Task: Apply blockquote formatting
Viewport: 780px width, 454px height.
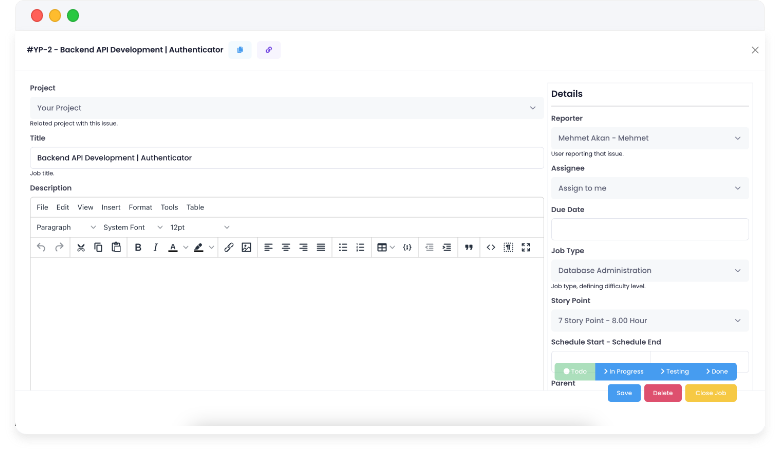Action: [x=468, y=247]
